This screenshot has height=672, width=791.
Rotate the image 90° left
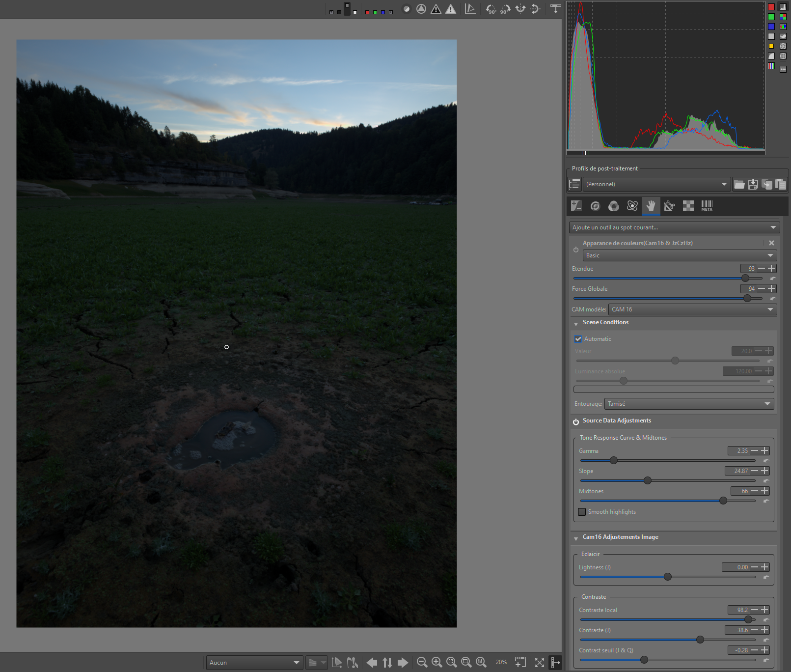[x=491, y=9]
